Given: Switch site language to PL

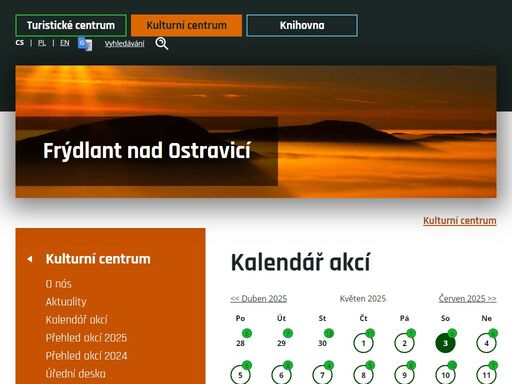Looking at the screenshot, I should (x=42, y=43).
